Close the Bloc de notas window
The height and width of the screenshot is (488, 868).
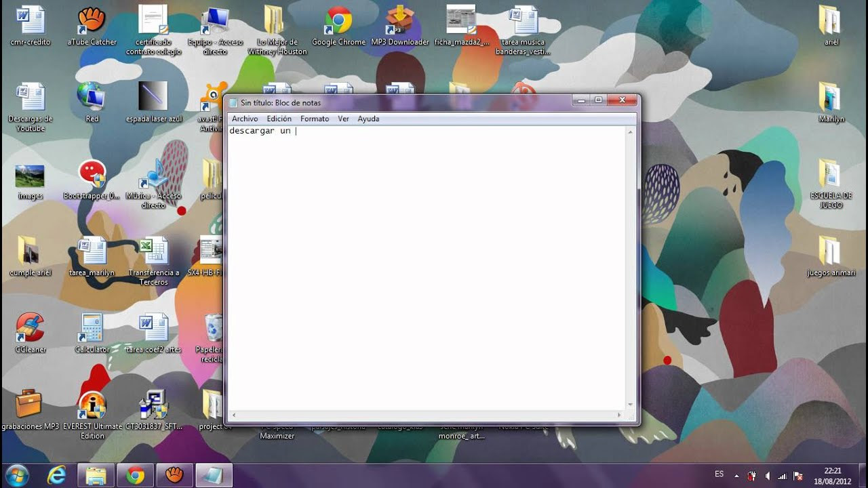click(622, 100)
